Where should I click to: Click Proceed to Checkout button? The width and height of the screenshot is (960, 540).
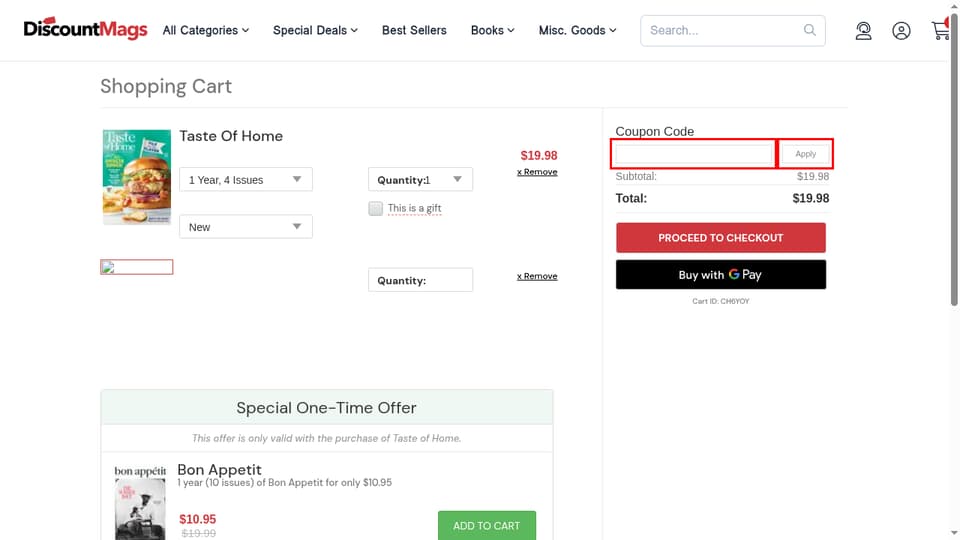click(721, 238)
